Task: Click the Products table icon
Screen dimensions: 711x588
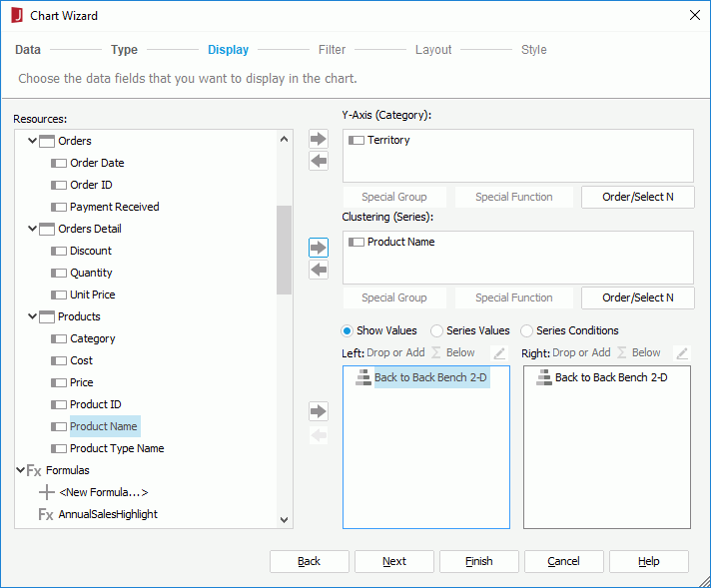Action: pos(47,316)
